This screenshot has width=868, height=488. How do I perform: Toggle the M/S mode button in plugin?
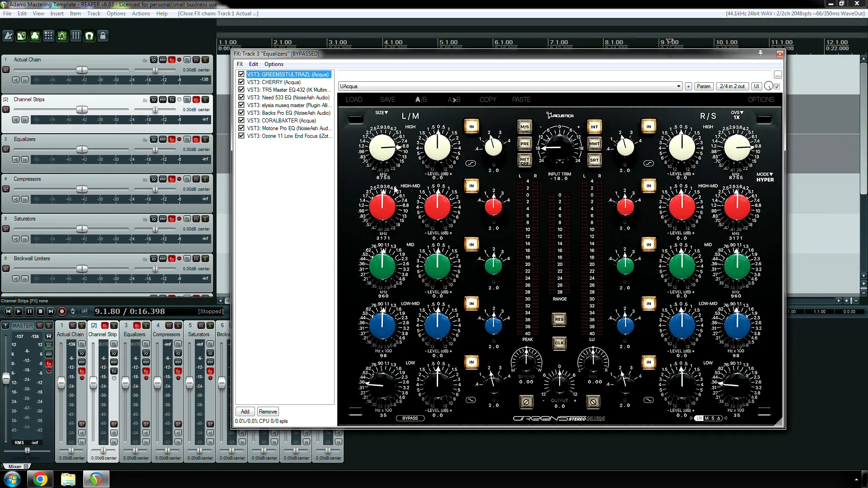click(524, 127)
